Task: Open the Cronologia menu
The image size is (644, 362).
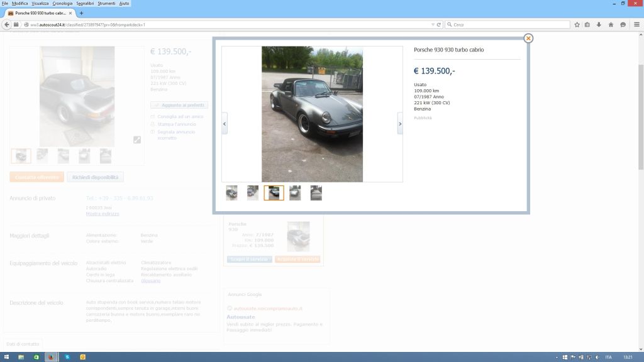Action: pos(62,3)
